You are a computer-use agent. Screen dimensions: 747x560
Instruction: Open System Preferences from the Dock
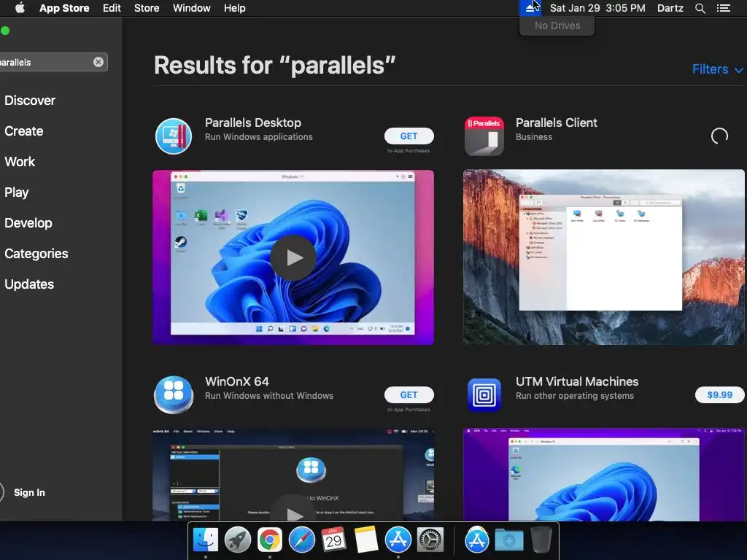(430, 540)
